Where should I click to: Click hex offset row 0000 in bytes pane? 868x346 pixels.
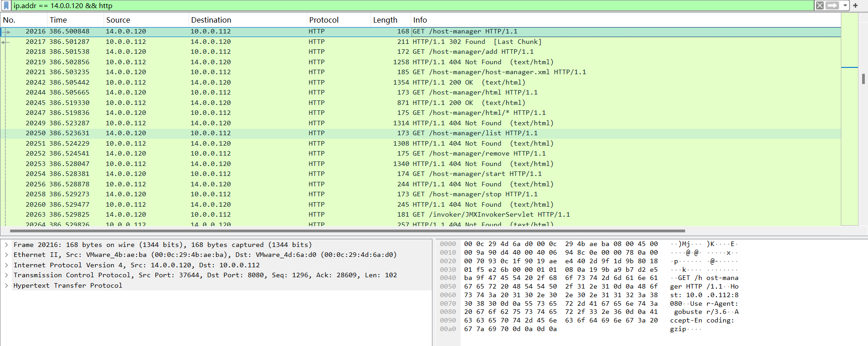448,244
